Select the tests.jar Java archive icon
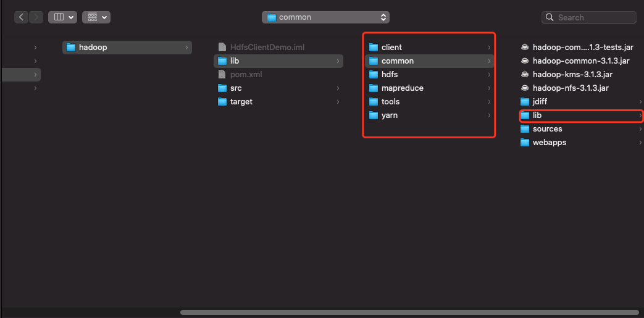 click(524, 48)
